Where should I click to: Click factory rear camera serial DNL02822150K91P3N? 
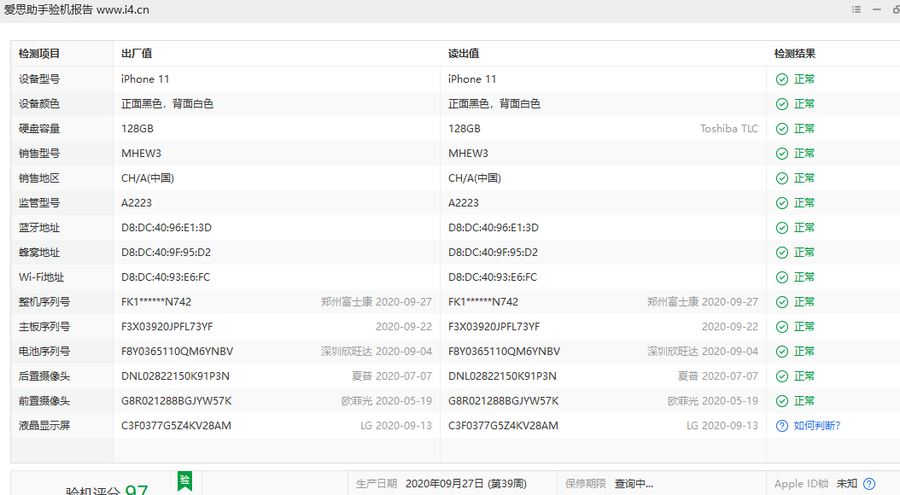(175, 376)
